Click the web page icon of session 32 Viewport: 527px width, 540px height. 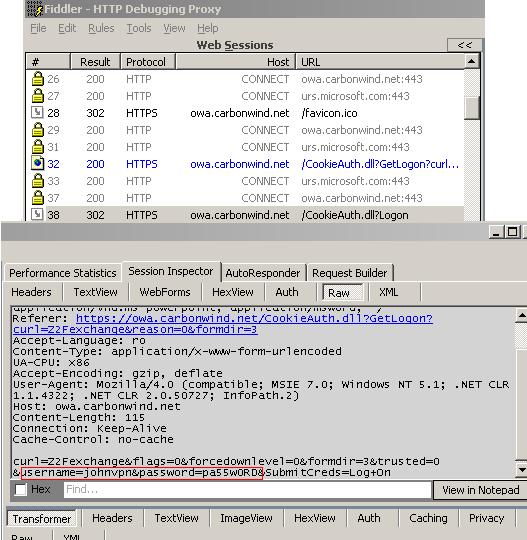[x=38, y=164]
